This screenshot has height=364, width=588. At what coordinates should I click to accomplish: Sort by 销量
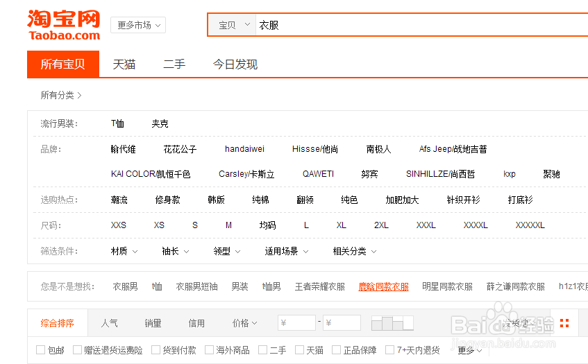coord(153,323)
